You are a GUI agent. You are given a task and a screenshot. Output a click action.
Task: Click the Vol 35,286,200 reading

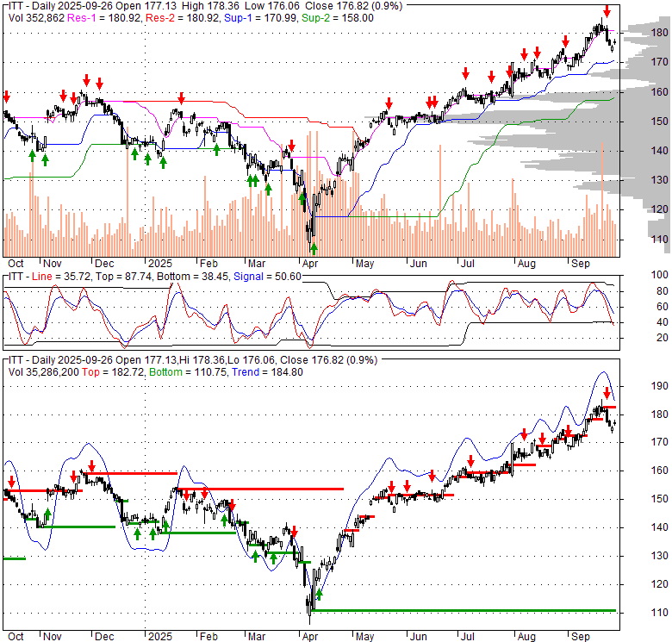point(44,372)
